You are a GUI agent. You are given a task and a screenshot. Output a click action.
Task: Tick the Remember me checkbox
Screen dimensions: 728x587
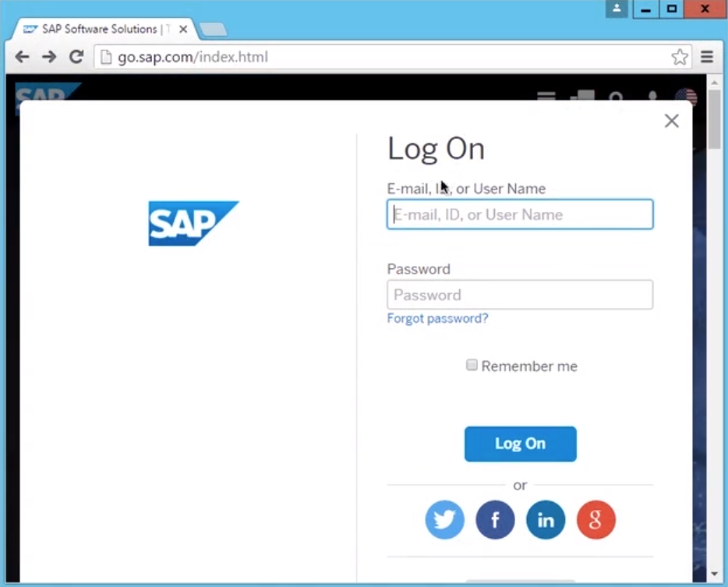coord(472,365)
